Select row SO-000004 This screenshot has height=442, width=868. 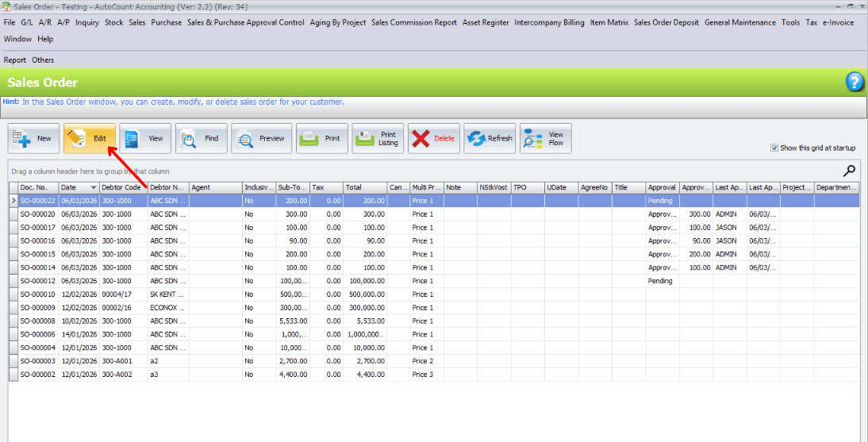pos(434,348)
